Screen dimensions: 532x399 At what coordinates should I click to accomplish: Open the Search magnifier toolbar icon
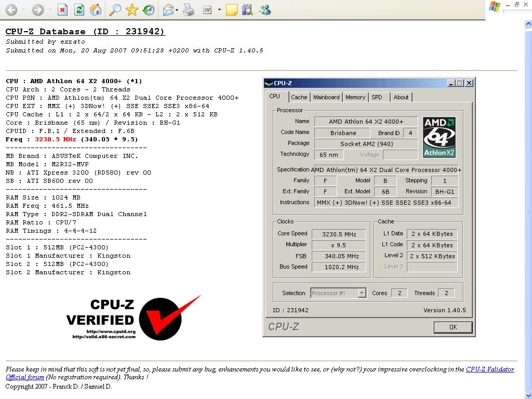tap(115, 10)
